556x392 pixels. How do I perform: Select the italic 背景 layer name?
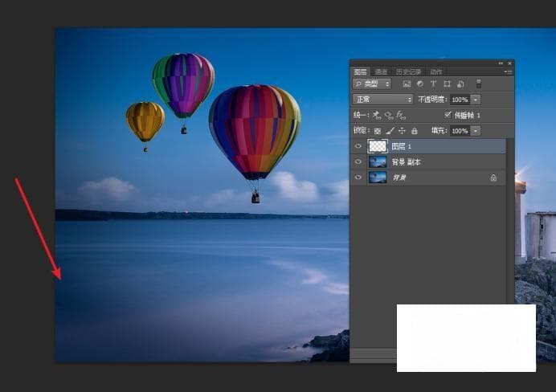click(x=399, y=178)
